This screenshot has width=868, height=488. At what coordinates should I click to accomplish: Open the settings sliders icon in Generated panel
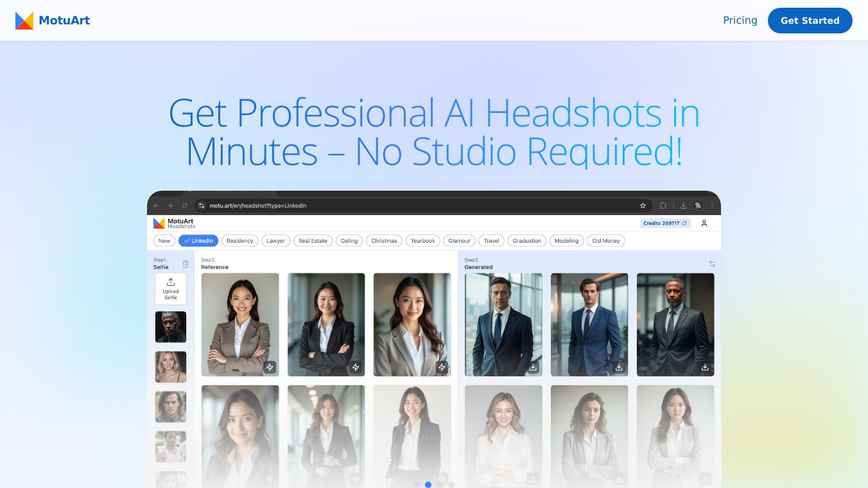(712, 264)
